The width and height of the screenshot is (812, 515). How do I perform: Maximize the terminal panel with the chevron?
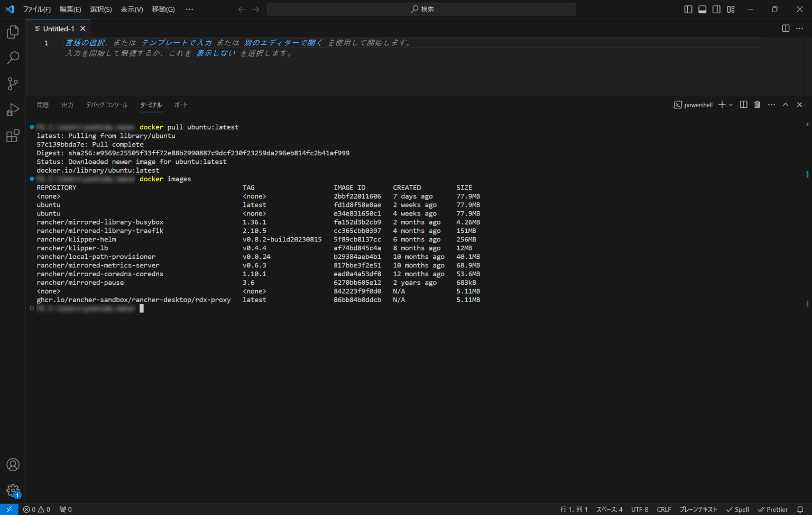pyautogui.click(x=785, y=105)
